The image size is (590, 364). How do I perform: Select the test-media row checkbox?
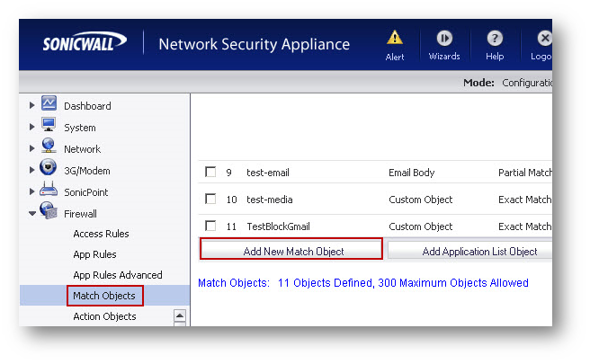pos(210,199)
